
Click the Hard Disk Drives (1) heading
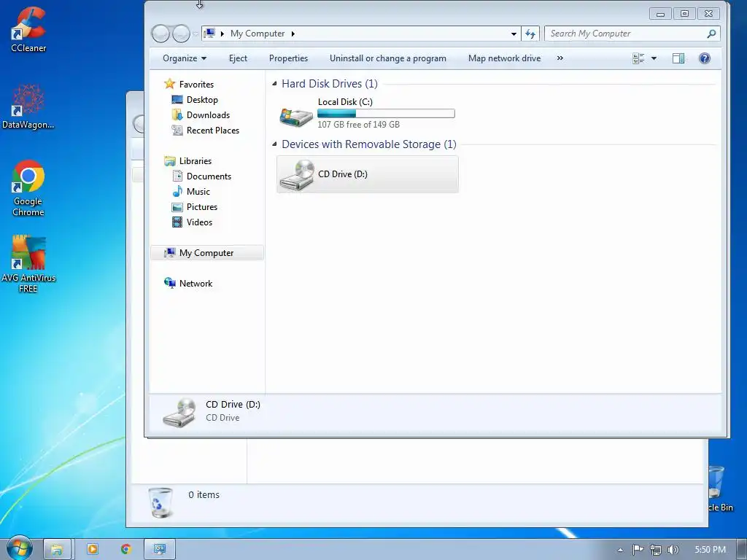329,84
